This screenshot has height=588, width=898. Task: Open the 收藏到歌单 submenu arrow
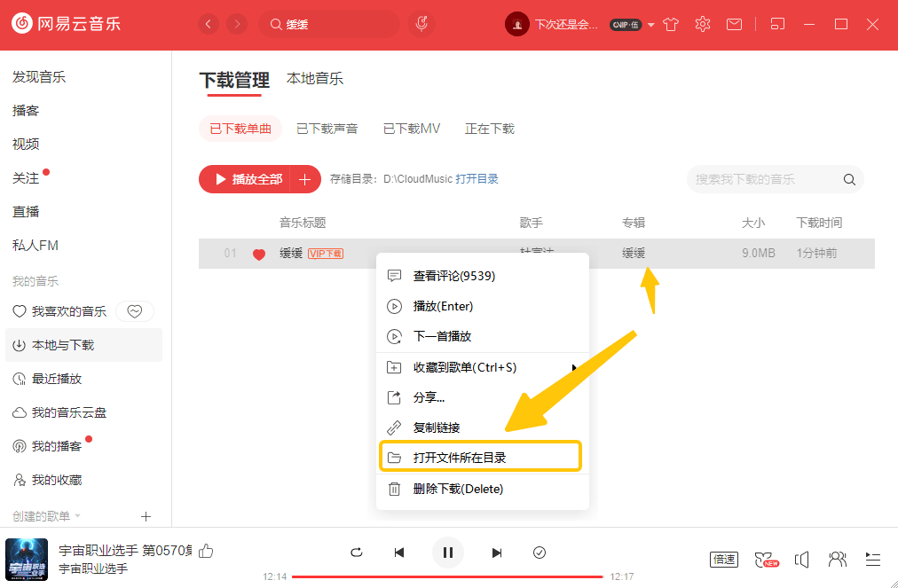(574, 366)
